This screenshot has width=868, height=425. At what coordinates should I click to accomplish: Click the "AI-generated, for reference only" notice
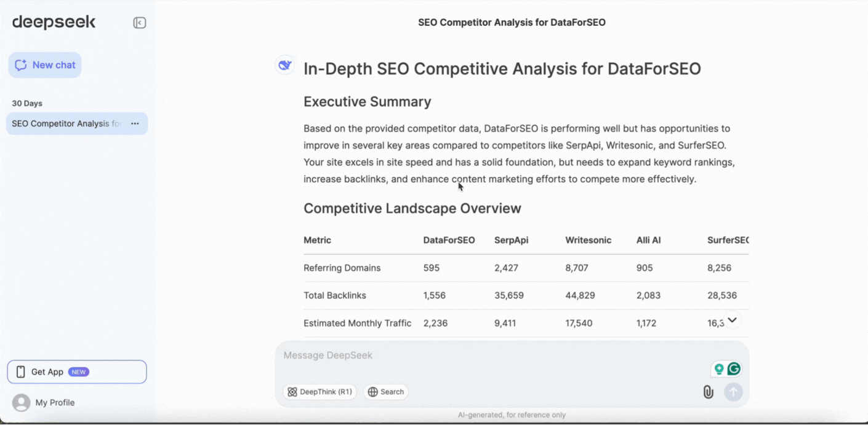[x=512, y=415]
